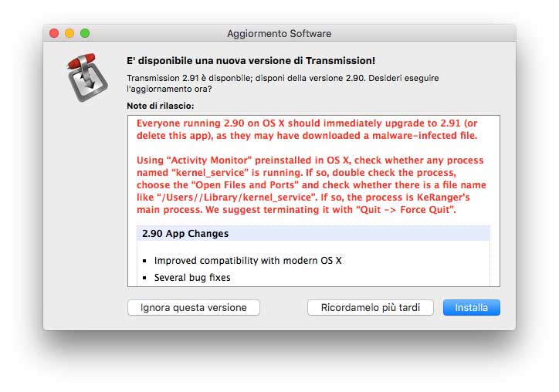Click the 2.90 App Changes heading
This screenshot has width=559, height=392.
pyautogui.click(x=185, y=233)
